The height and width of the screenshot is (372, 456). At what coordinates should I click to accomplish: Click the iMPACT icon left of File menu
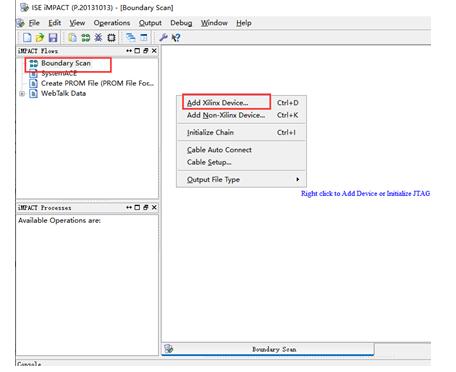[21, 23]
